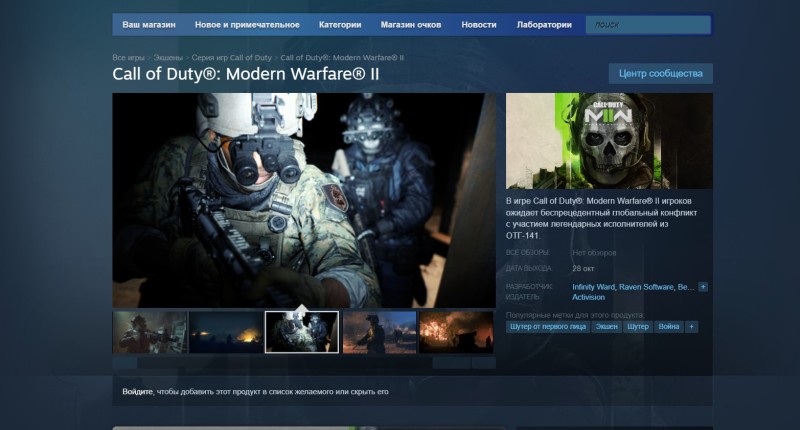This screenshot has width=800, height=430.
Task: Click the Войдите sign-in link
Action: [x=137, y=392]
